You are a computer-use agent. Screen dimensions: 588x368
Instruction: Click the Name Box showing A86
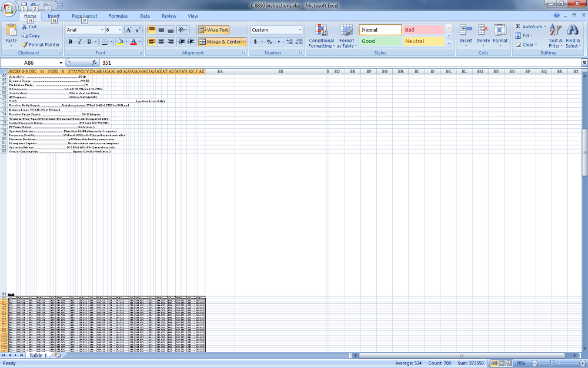click(x=32, y=63)
